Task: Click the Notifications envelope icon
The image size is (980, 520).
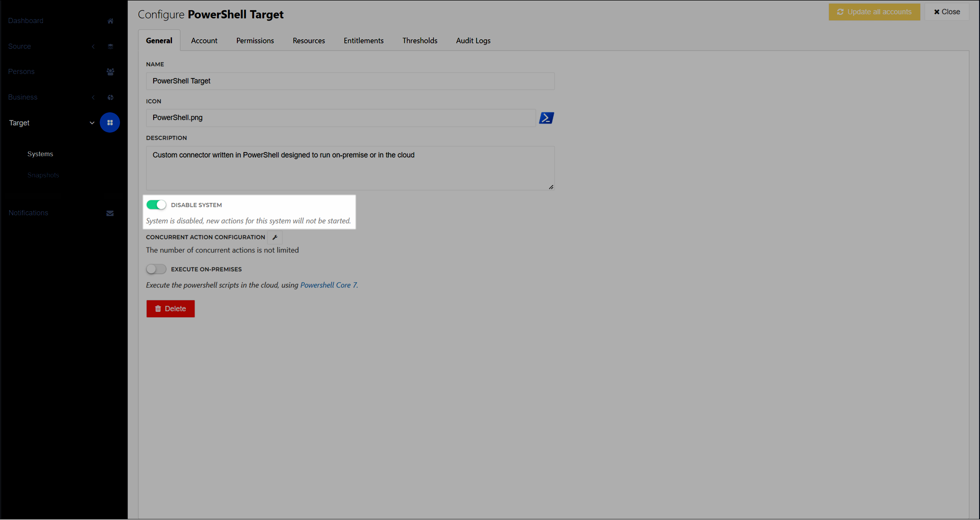Action: [x=110, y=213]
